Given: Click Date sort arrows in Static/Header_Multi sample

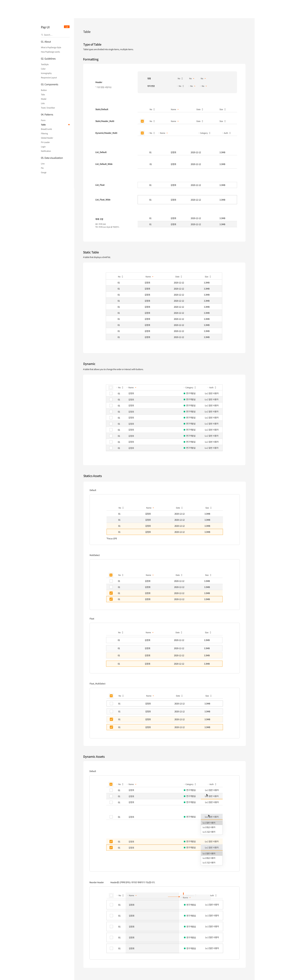Looking at the screenshot, I should click(x=202, y=121).
